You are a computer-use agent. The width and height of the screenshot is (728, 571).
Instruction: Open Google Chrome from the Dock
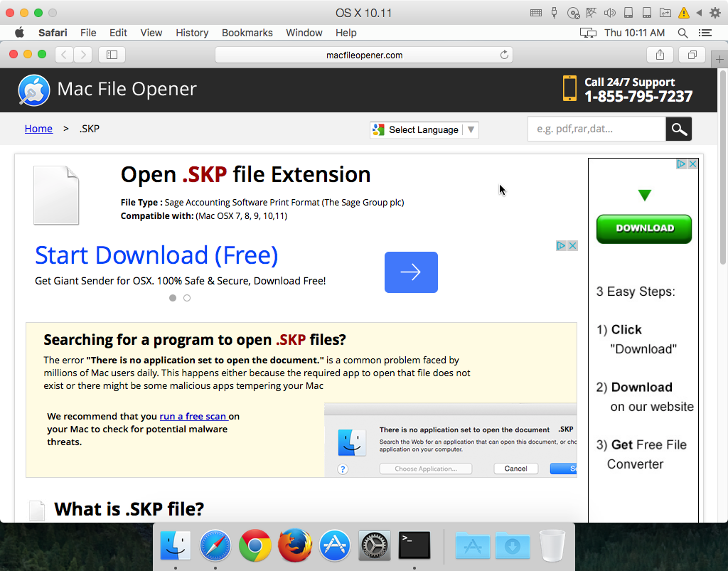[x=255, y=546]
